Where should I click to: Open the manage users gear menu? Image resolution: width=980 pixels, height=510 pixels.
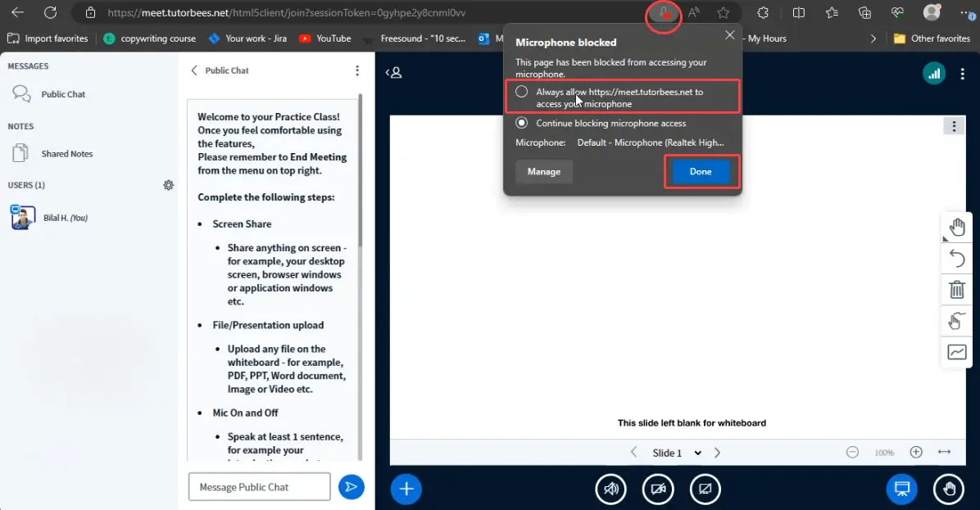coord(169,185)
